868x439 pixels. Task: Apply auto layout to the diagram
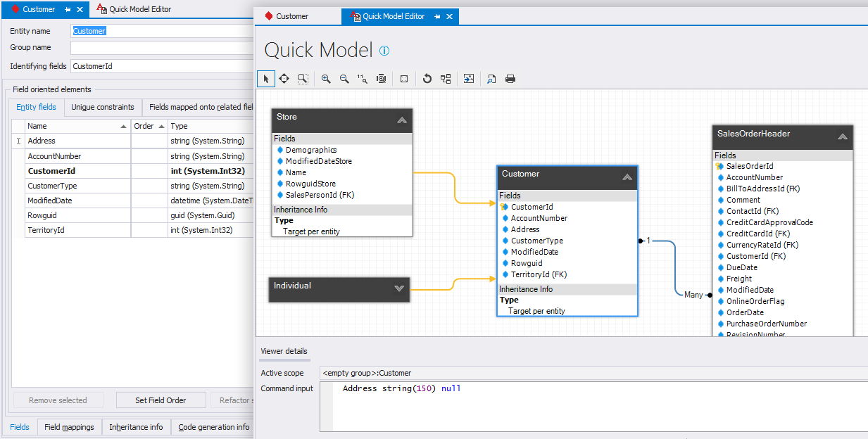coord(446,79)
